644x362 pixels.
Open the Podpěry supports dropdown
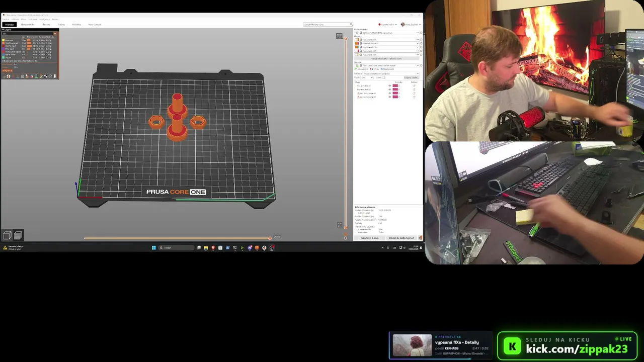[x=391, y=73]
